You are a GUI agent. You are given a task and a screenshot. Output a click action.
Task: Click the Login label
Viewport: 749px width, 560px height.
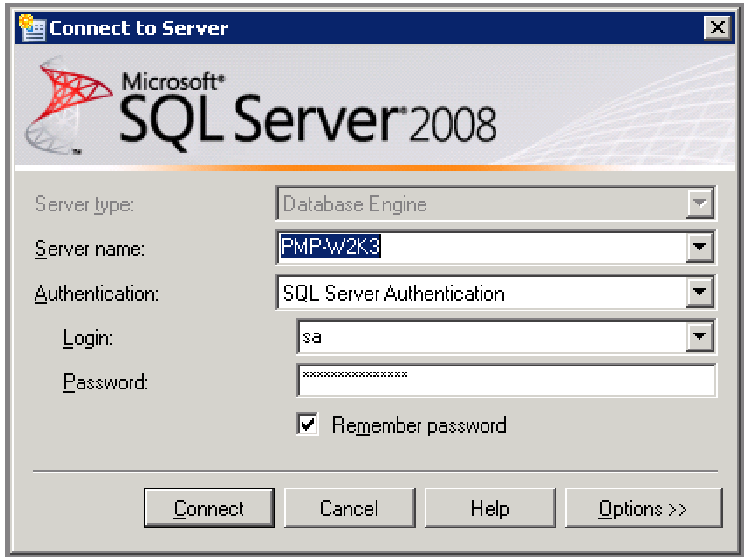88,338
